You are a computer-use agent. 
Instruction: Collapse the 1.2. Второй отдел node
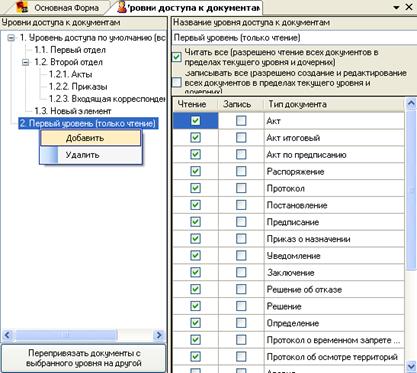26,62
